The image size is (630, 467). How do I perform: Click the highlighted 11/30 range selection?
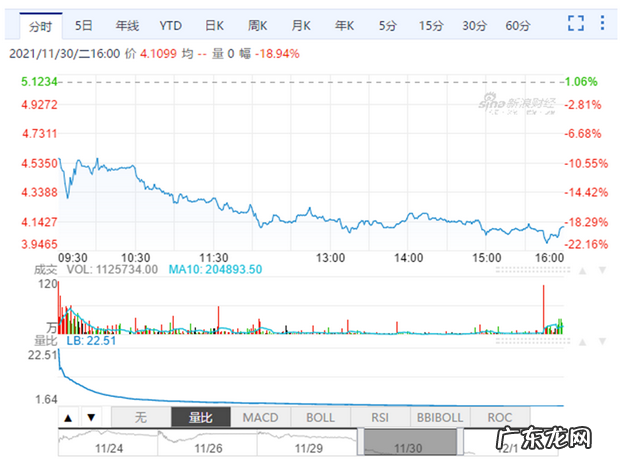(410, 442)
